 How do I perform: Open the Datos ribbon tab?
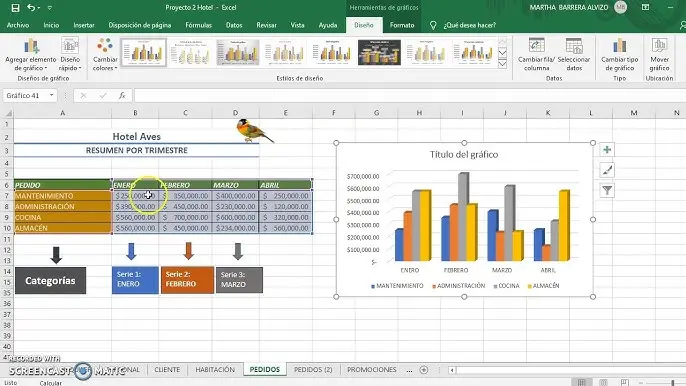[234, 25]
